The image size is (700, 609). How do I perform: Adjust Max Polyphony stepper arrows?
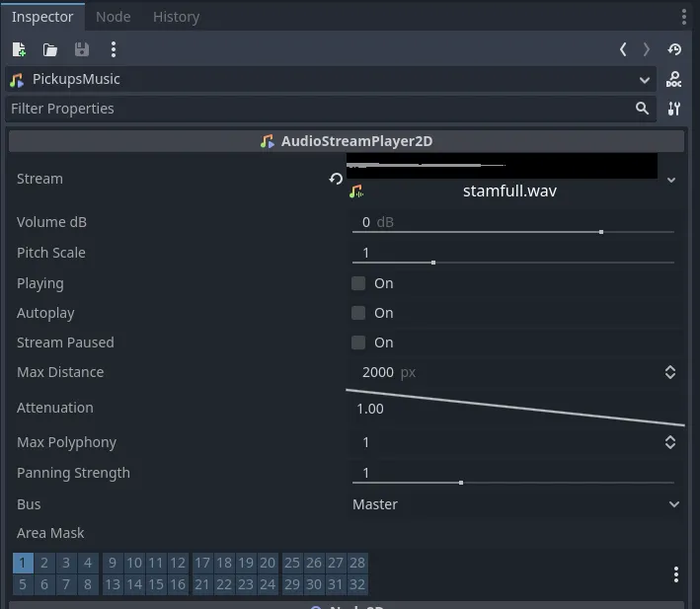pyautogui.click(x=670, y=442)
